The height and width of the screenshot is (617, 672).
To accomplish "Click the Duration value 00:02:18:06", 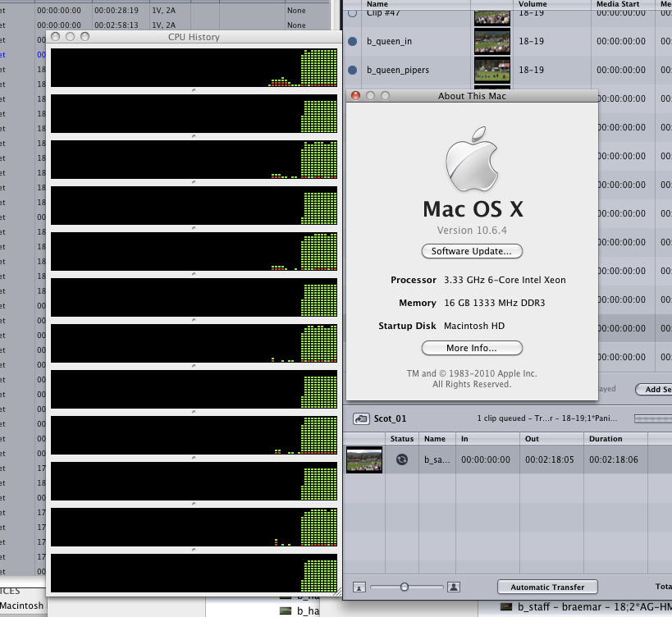I will point(613,459).
